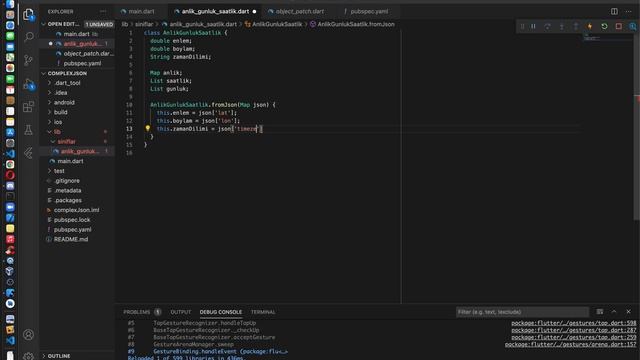This screenshot has width=640, height=360.
Task: Open editor More Actions menu
Action: pos(629,11)
